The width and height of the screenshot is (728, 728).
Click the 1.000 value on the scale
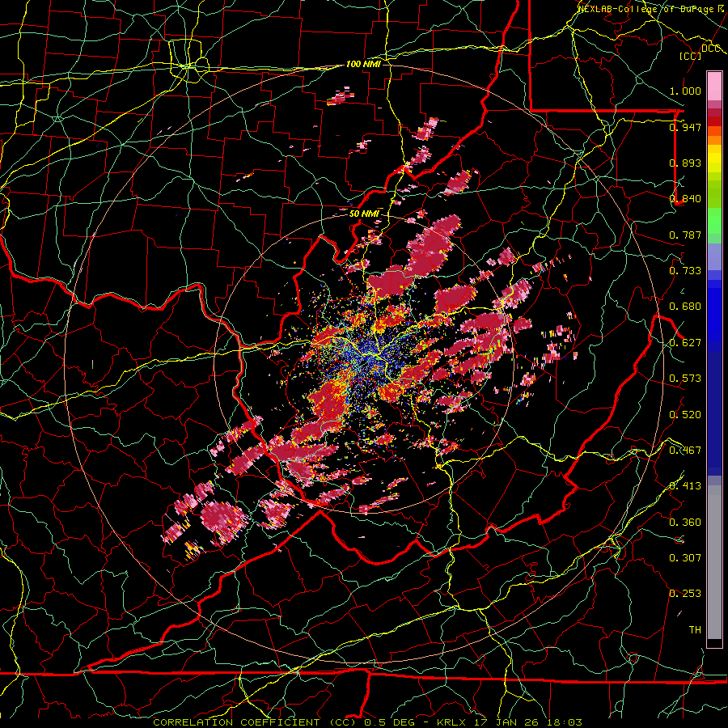coord(685,91)
